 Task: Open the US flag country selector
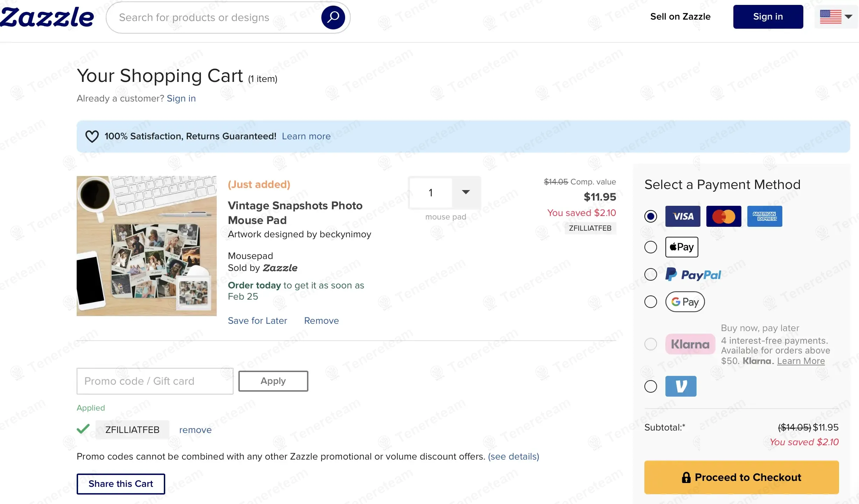pos(836,17)
